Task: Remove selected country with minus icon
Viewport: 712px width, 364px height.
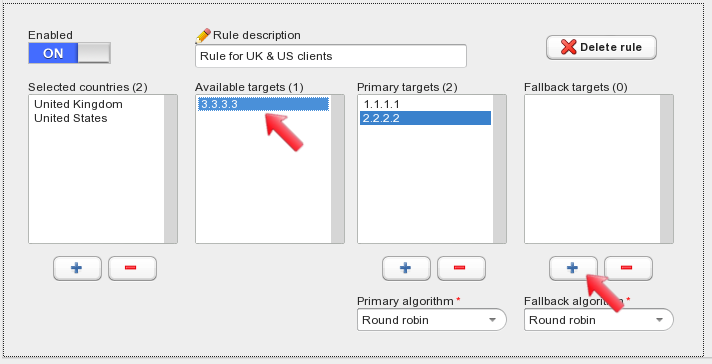Action: pos(132,268)
